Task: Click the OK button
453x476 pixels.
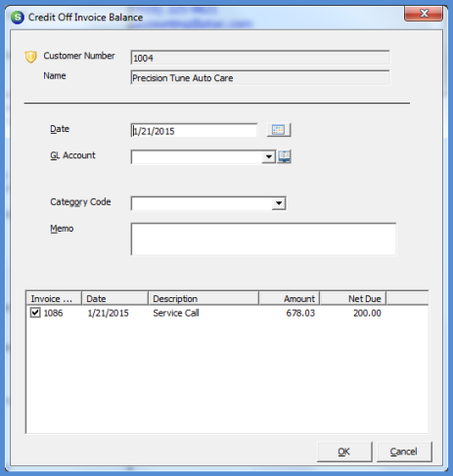Action: tap(344, 452)
